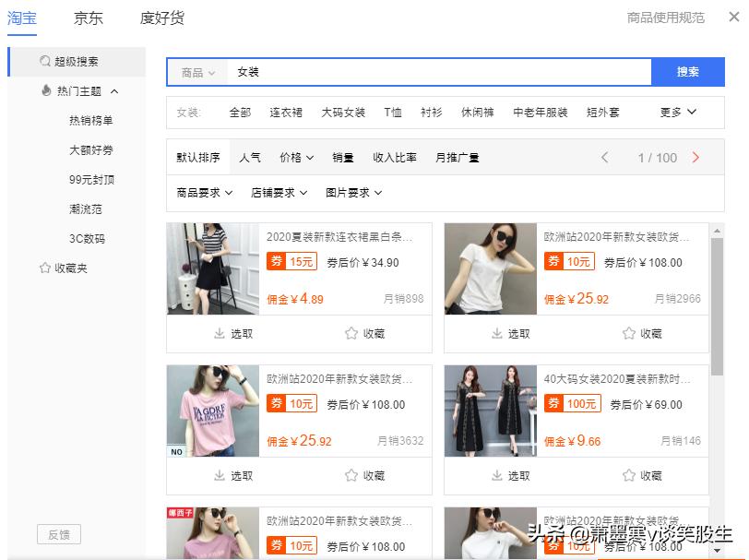Viewport: 749px width, 560px height.
Task: Filter by 休闲裤 category
Action: tap(477, 113)
